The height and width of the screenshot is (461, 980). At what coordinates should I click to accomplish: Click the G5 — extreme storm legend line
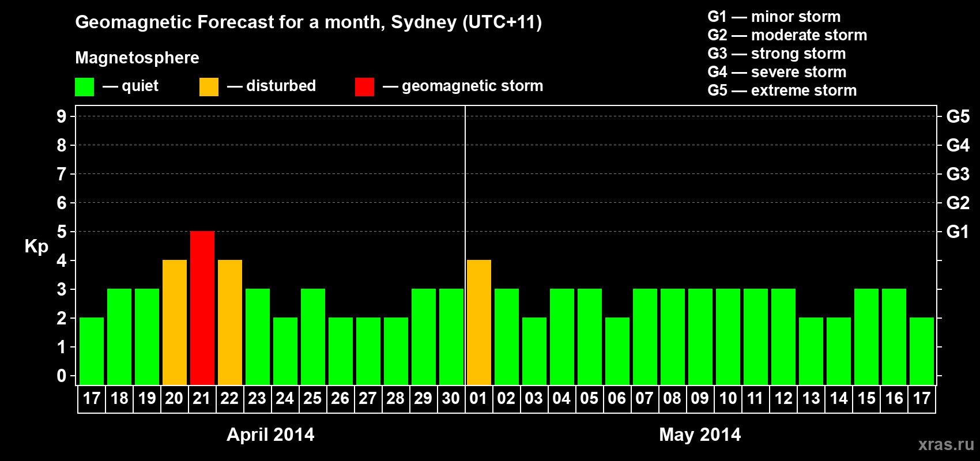click(782, 90)
